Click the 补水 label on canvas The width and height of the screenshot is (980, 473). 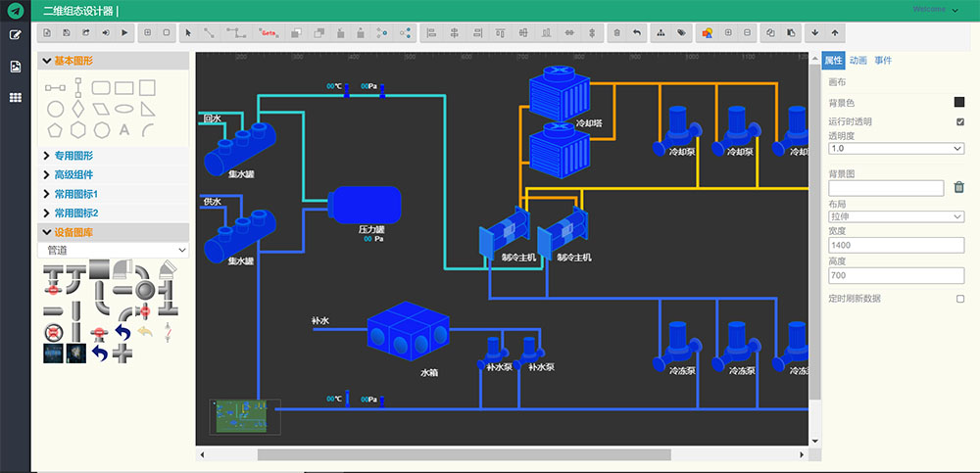(320, 320)
